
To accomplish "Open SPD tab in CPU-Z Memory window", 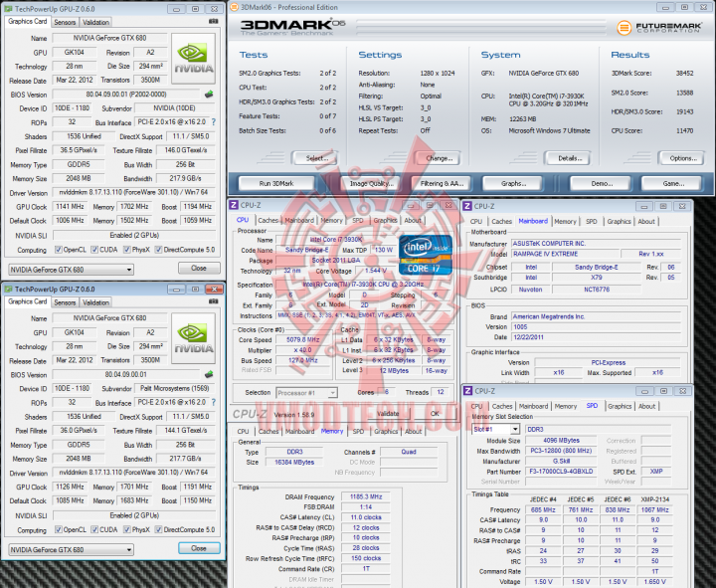I will (x=358, y=431).
